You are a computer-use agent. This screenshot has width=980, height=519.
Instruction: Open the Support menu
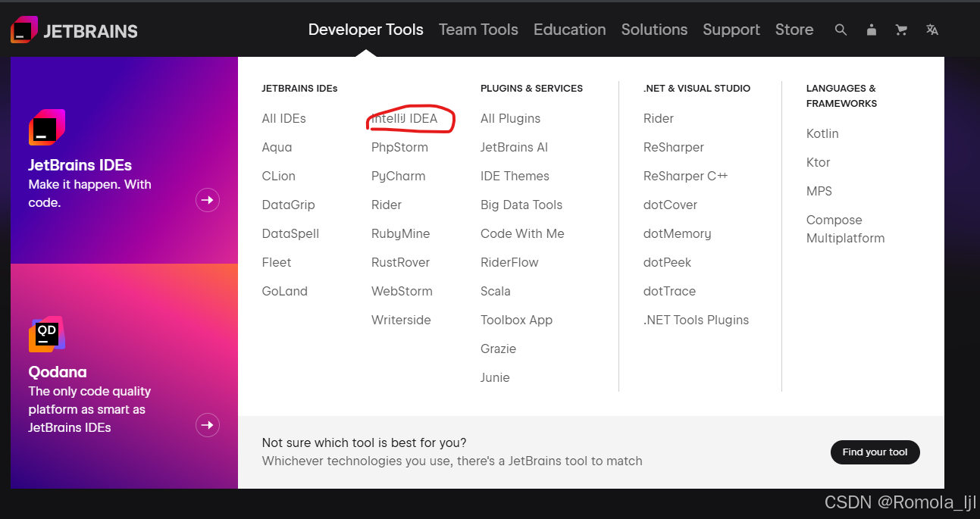(x=731, y=30)
